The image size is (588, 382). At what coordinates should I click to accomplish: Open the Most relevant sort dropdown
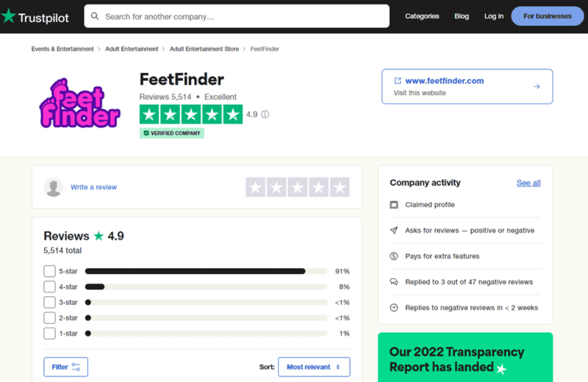pyautogui.click(x=314, y=367)
